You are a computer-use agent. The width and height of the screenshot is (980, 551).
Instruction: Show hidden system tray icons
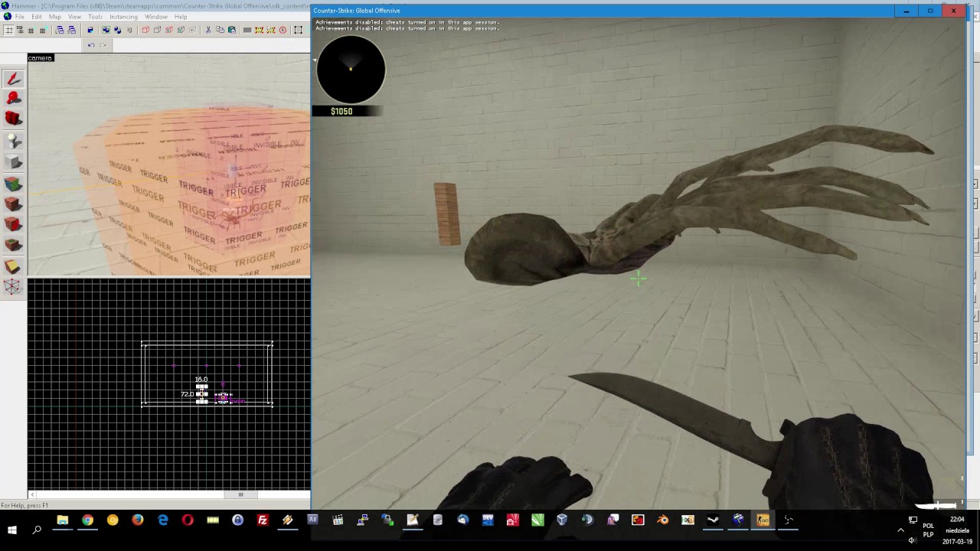point(900,530)
